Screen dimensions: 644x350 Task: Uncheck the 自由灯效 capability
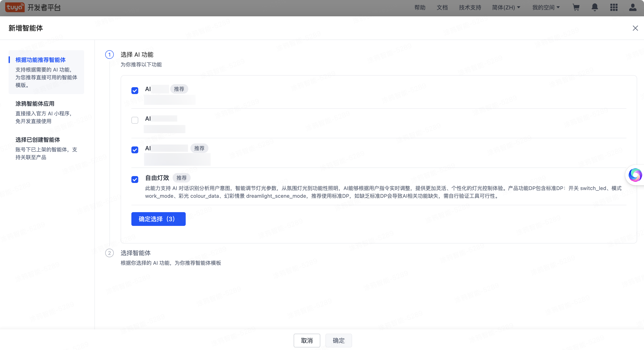(x=135, y=180)
